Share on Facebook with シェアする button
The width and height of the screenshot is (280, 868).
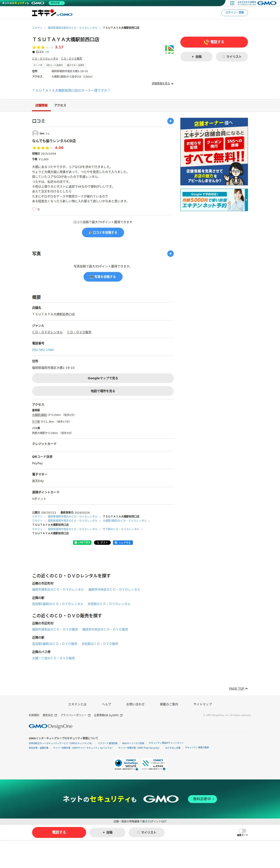coord(123,543)
